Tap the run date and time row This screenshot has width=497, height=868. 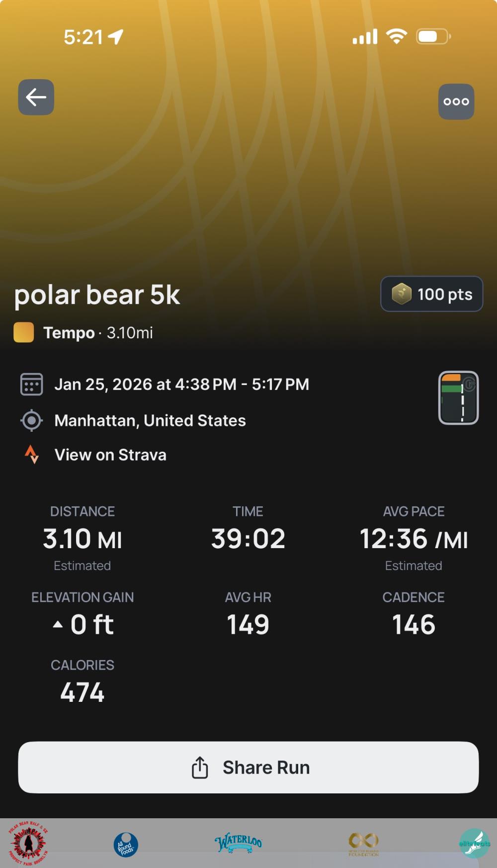pyautogui.click(x=181, y=385)
